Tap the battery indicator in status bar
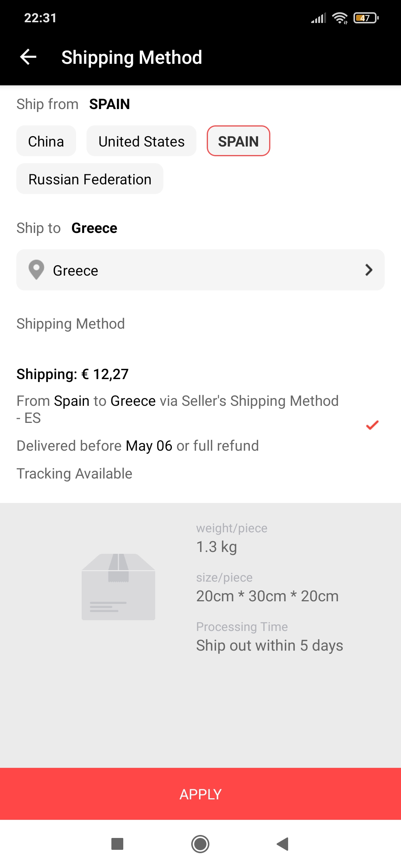 pyautogui.click(x=366, y=18)
